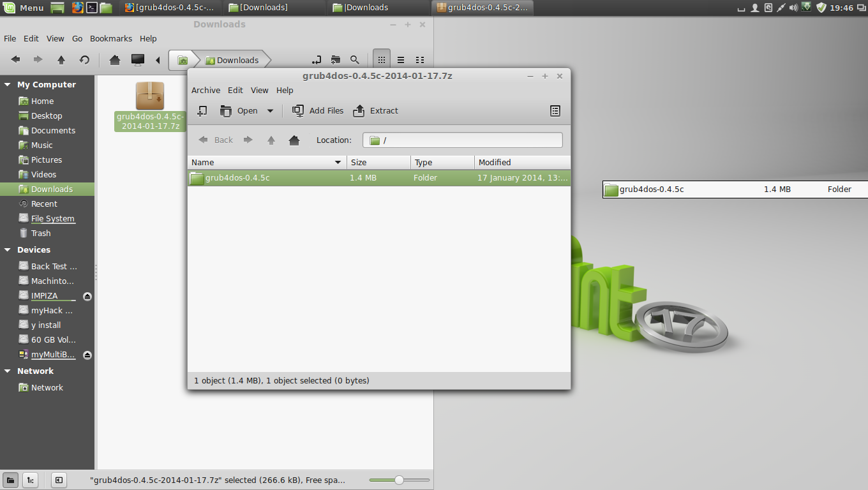Viewport: 868px width, 490px height.
Task: Eject the IMPIZA device
Action: (87, 296)
